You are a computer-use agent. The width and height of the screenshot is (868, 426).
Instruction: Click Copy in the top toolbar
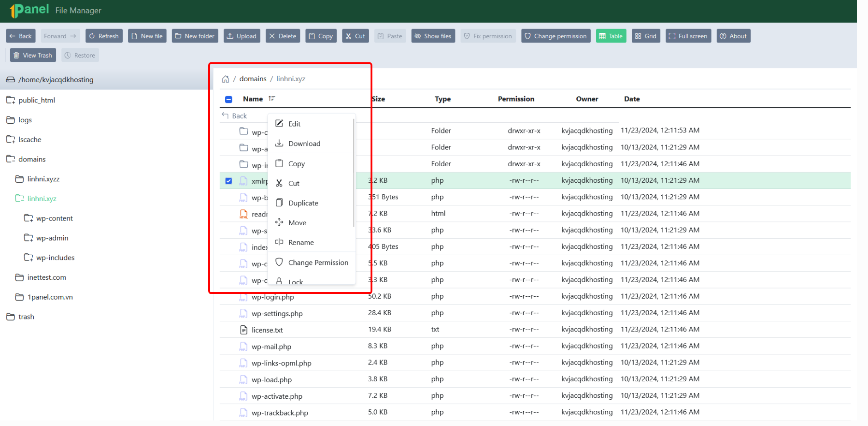tap(321, 36)
